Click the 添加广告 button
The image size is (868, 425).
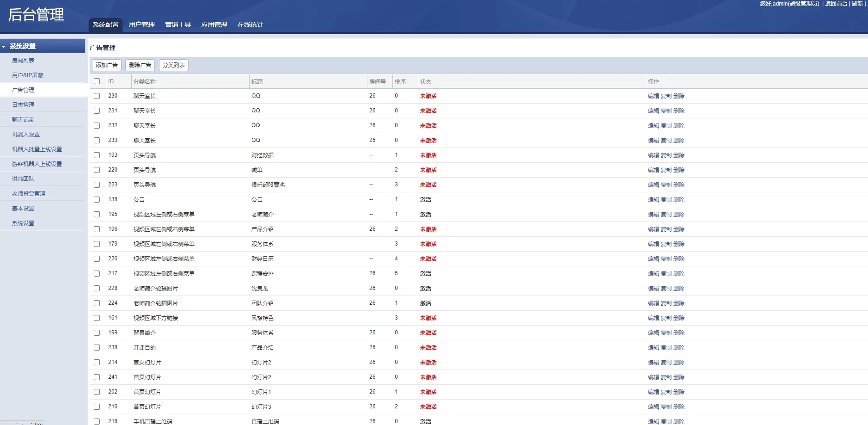pos(107,65)
